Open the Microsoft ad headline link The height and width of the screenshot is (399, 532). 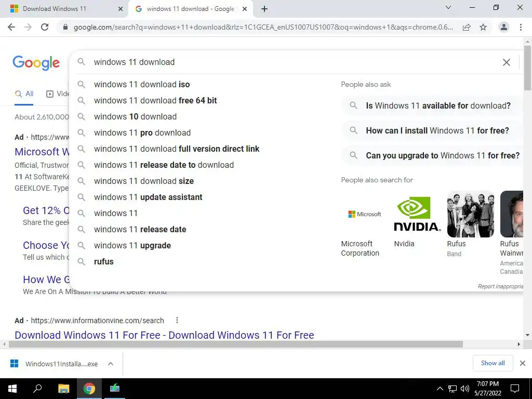pyautogui.click(x=42, y=152)
